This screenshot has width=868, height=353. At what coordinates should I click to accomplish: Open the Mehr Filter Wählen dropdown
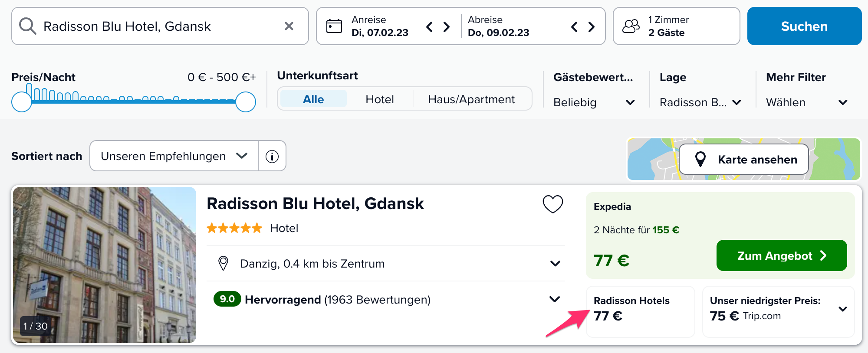(806, 102)
